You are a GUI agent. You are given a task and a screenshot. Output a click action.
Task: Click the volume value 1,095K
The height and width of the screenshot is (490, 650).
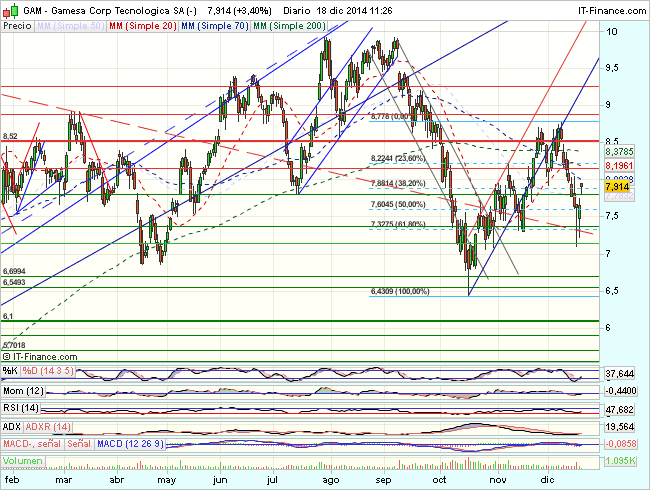[620, 461]
